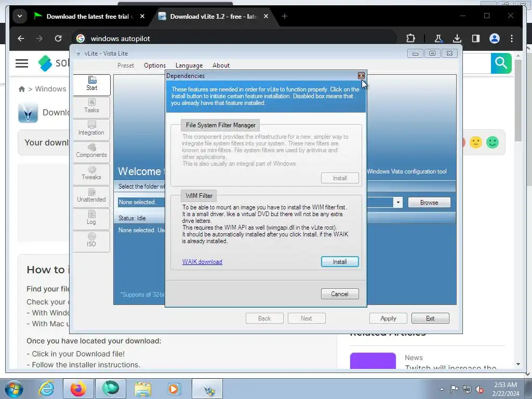
Task: Switch to the 'Download vLite 1.2' browser tab
Action: (214, 16)
